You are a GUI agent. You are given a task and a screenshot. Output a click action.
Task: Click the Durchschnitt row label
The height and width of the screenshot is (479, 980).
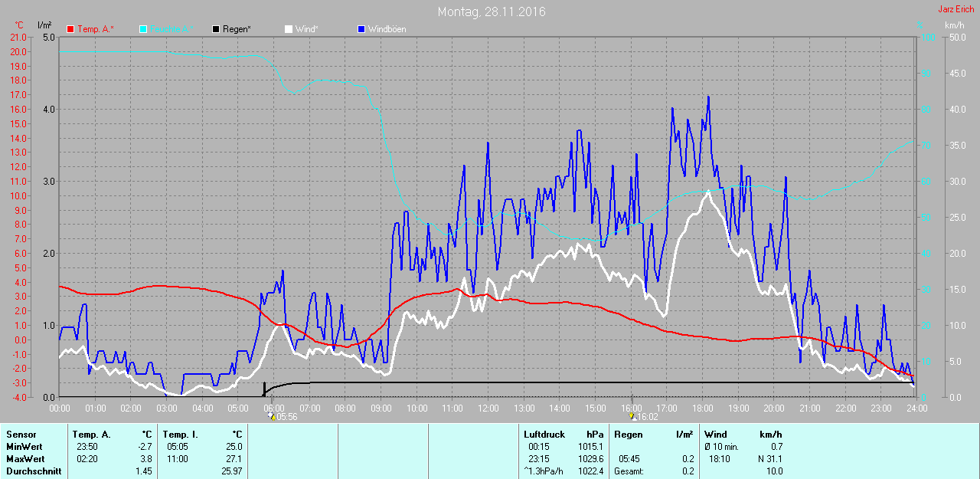pyautogui.click(x=34, y=471)
